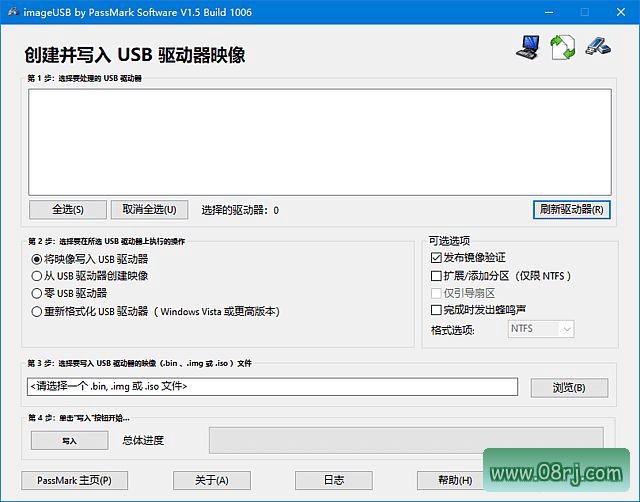The width and height of the screenshot is (640, 502).
Task: Click the '取消全选(U)' button
Action: click(149, 210)
